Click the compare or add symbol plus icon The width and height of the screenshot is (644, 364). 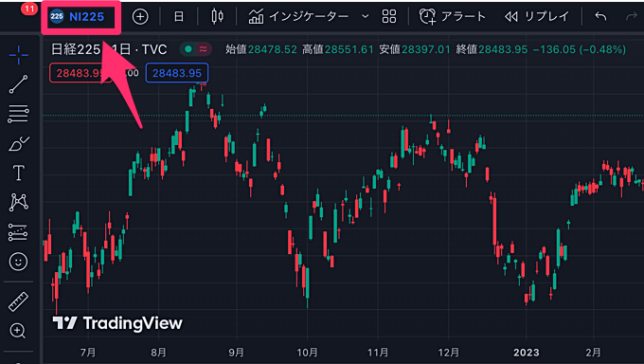pyautogui.click(x=140, y=17)
